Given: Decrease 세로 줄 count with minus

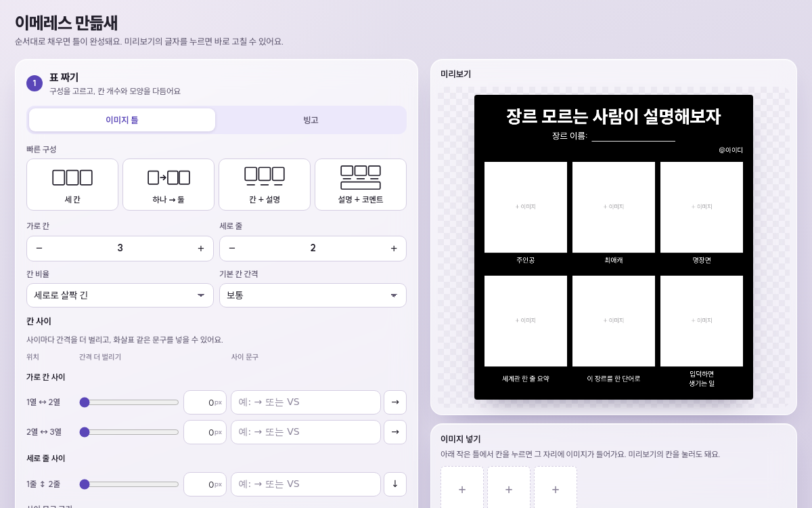Looking at the screenshot, I should coord(232,249).
